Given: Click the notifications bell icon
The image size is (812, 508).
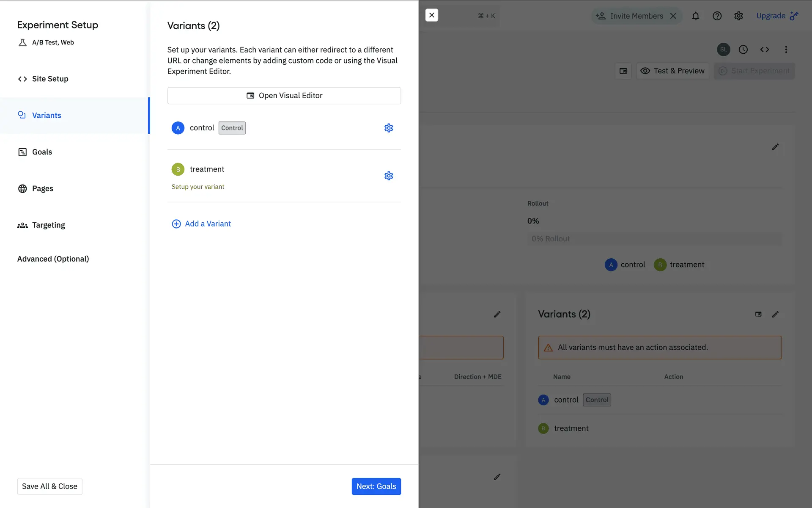Looking at the screenshot, I should 696,16.
